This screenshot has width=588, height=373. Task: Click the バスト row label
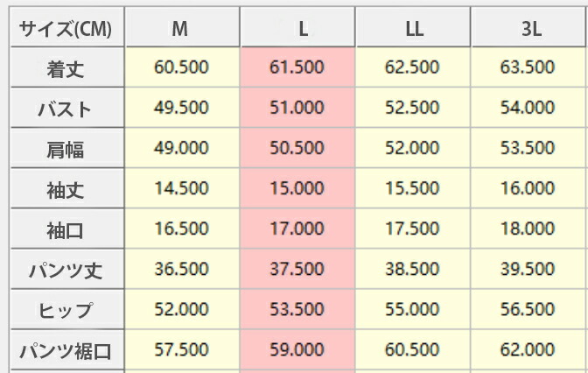point(66,109)
